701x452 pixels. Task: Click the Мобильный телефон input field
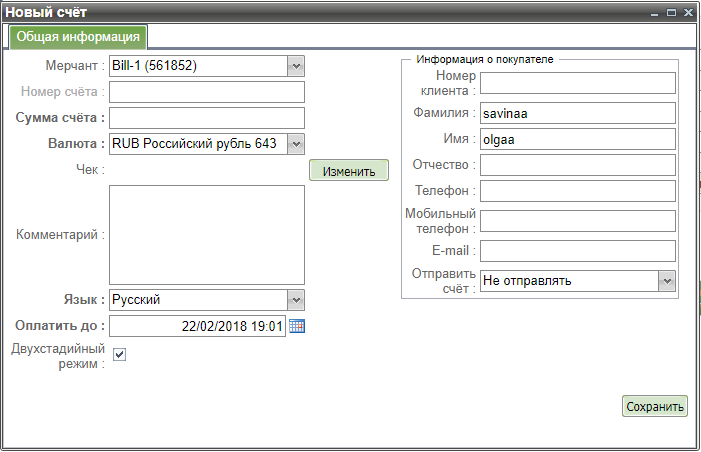pyautogui.click(x=577, y=221)
